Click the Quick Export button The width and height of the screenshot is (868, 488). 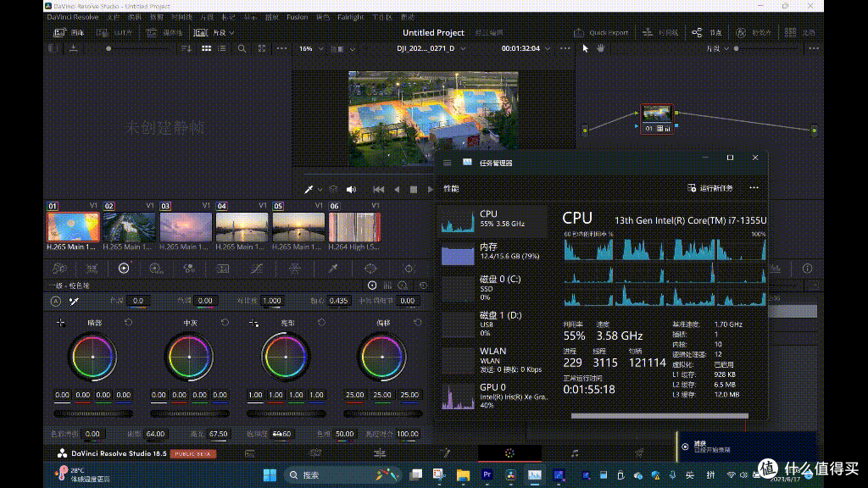pos(601,33)
